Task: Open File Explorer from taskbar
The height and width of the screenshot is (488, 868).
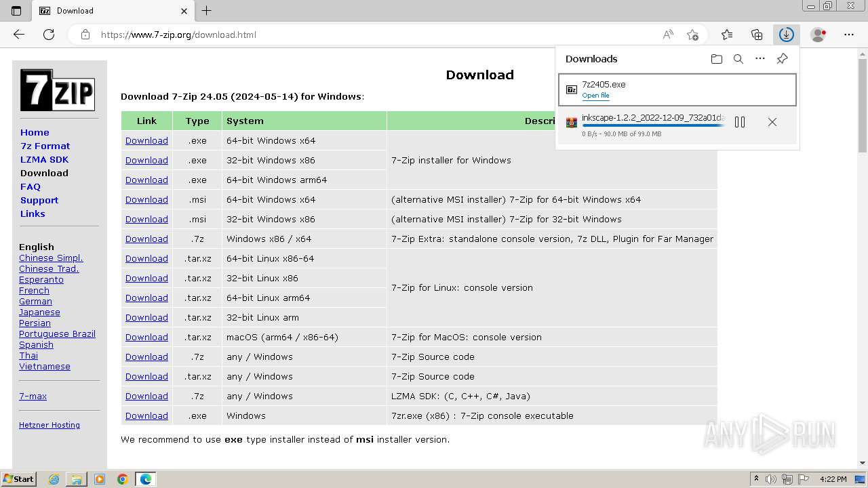Action: point(77,479)
